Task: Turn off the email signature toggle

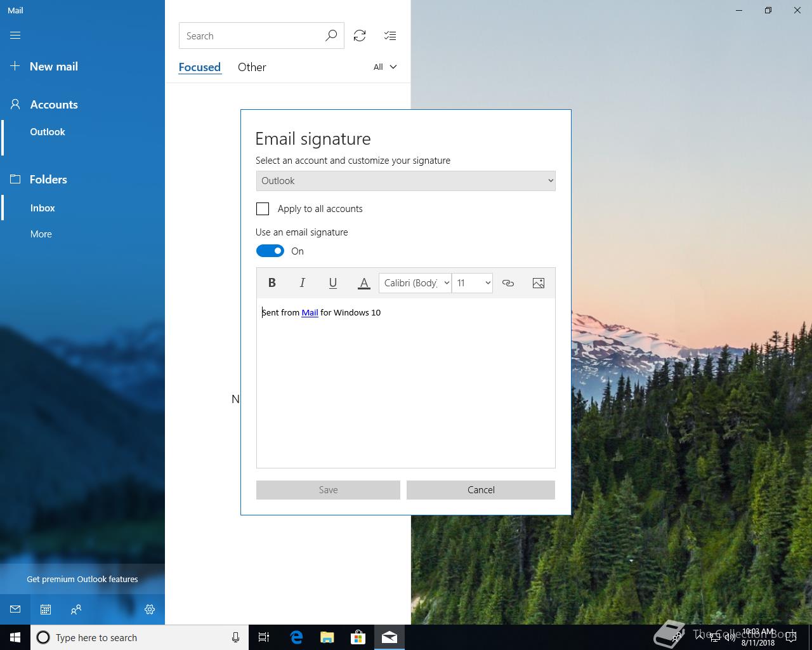Action: tap(270, 251)
